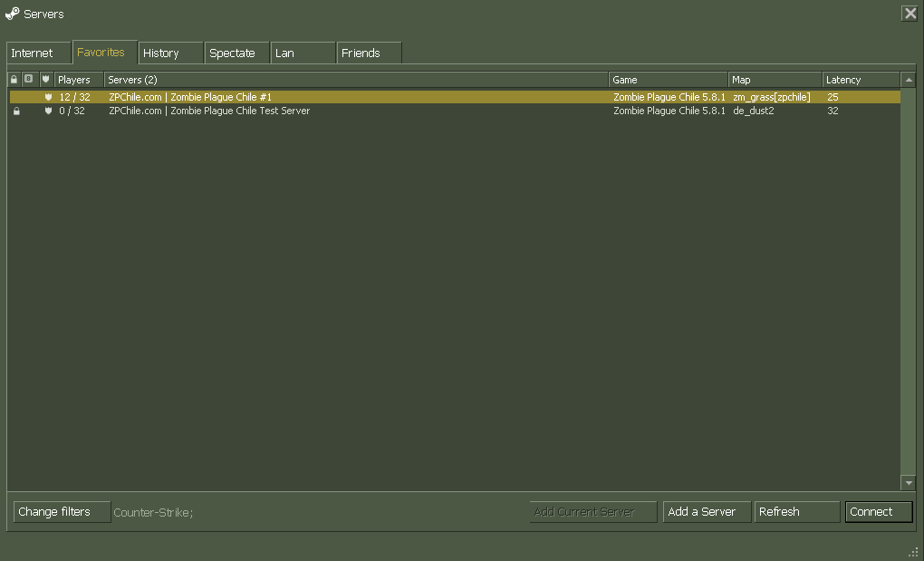The width and height of the screenshot is (924, 561).
Task: Click the VAC shield on Test Server row
Action: 48,111
